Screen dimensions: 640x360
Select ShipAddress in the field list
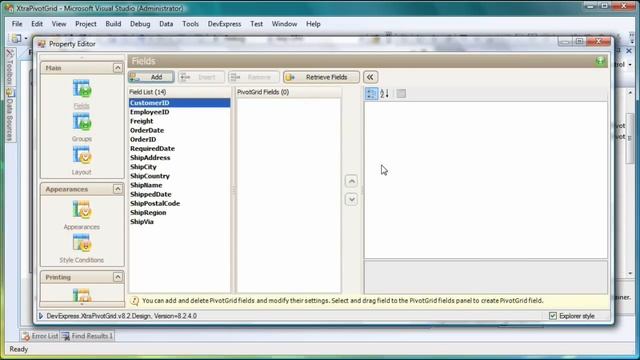pos(180,158)
